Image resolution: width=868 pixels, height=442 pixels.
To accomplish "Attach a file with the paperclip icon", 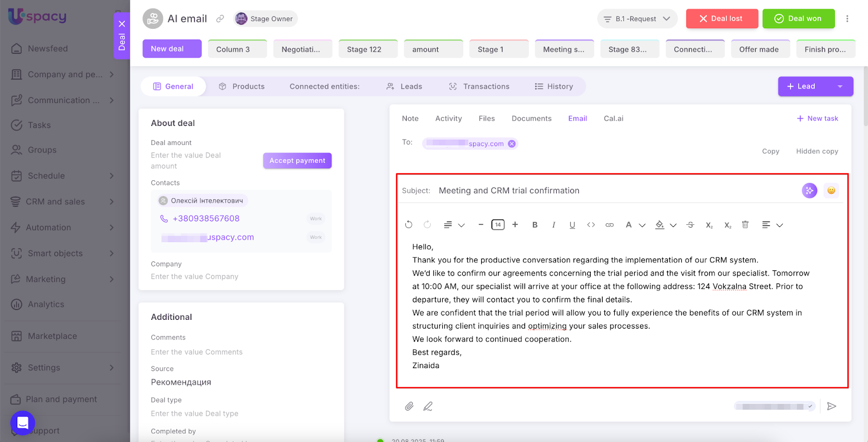I will pos(410,406).
